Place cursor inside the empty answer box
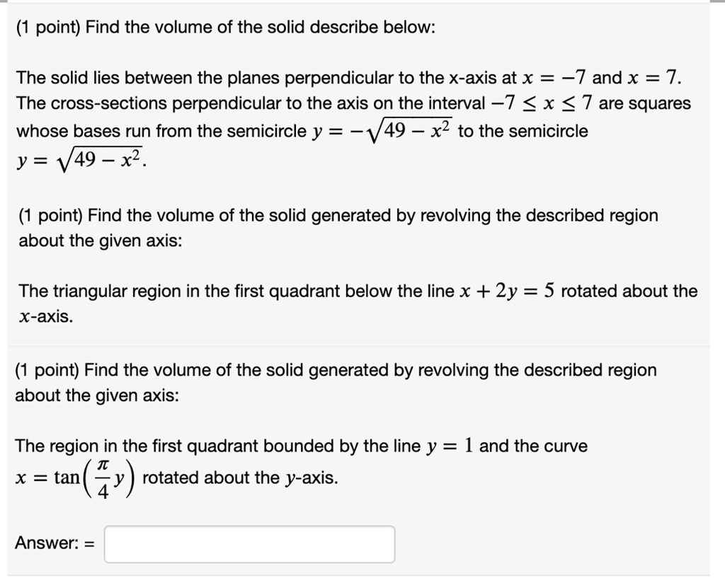The width and height of the screenshot is (725, 588). 248,543
